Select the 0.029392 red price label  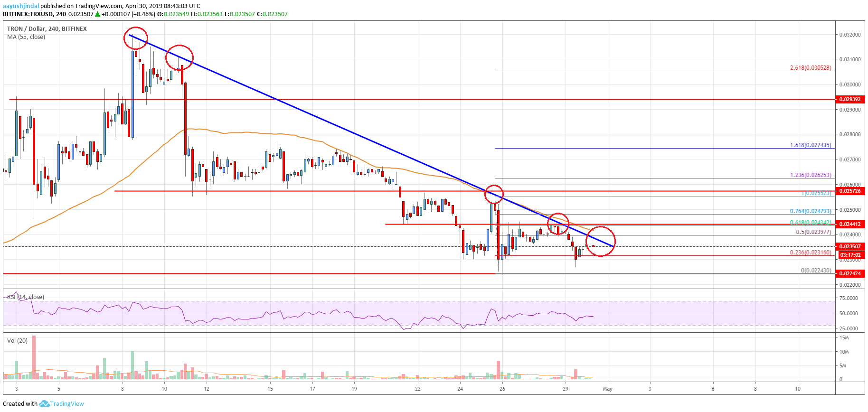coord(849,99)
